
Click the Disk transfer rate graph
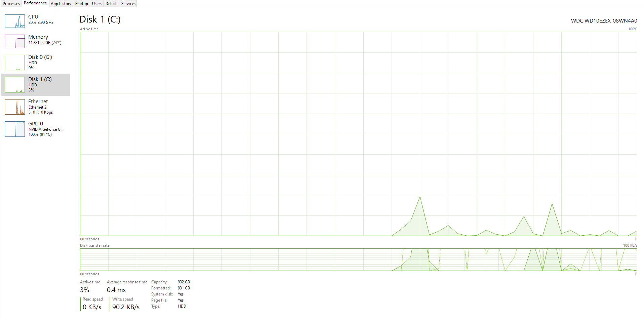[358, 260]
